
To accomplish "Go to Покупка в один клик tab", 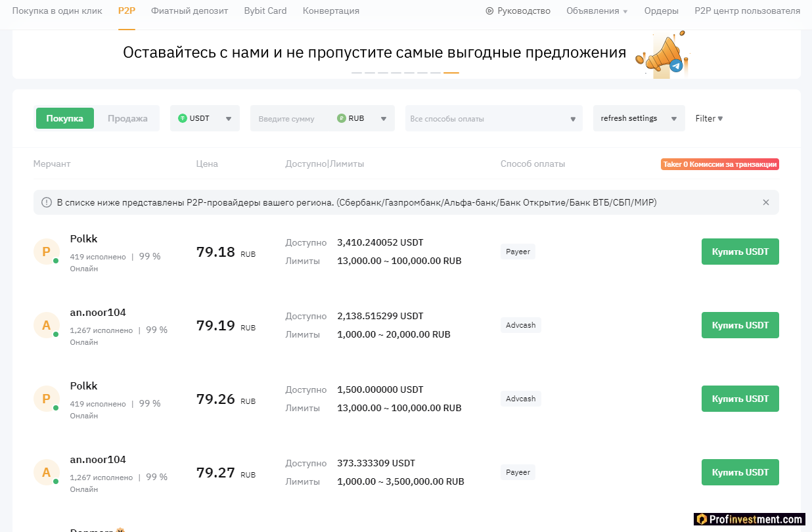I will 57,11.
